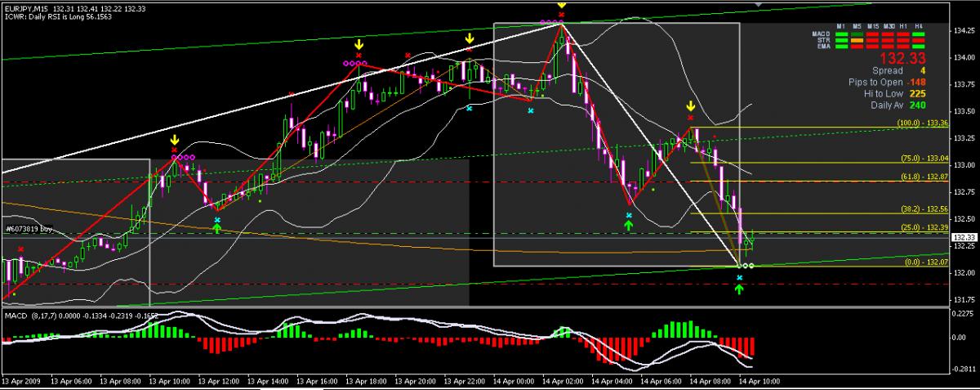The width and height of the screenshot is (980, 390).
Task: Click the H1 timeframe header in dashboard
Action: tap(903, 26)
